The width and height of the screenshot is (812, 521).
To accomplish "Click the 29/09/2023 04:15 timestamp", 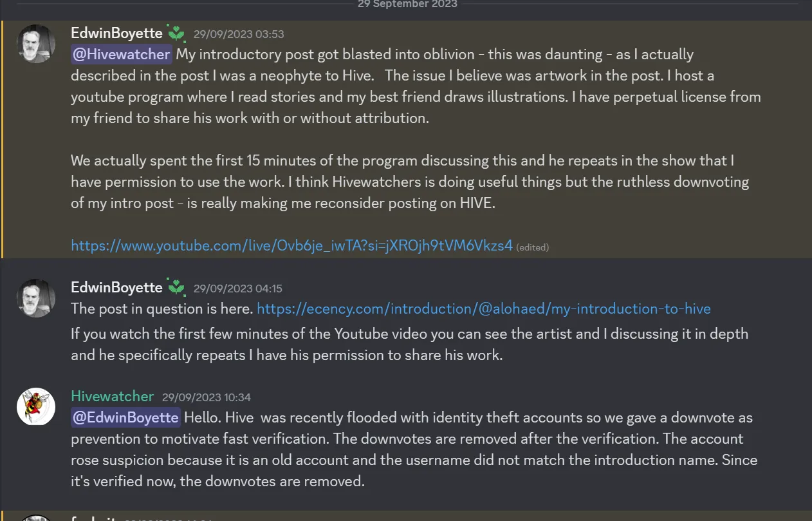I will coord(237,289).
